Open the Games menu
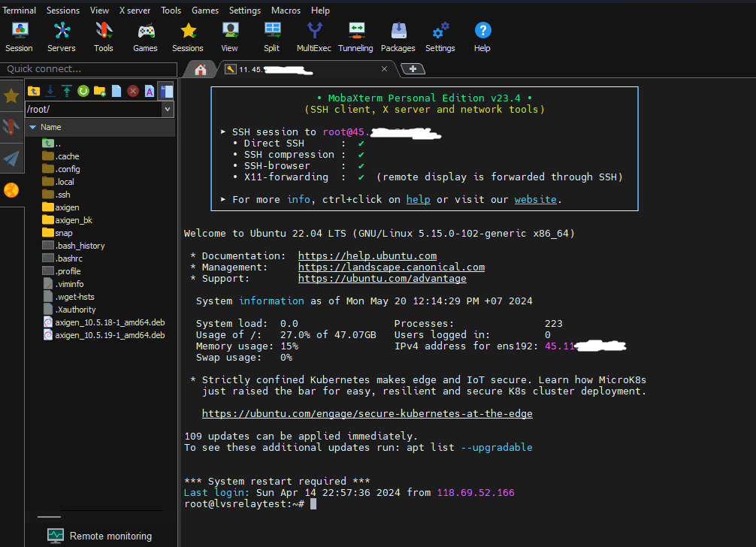The width and height of the screenshot is (756, 547). 205,10
